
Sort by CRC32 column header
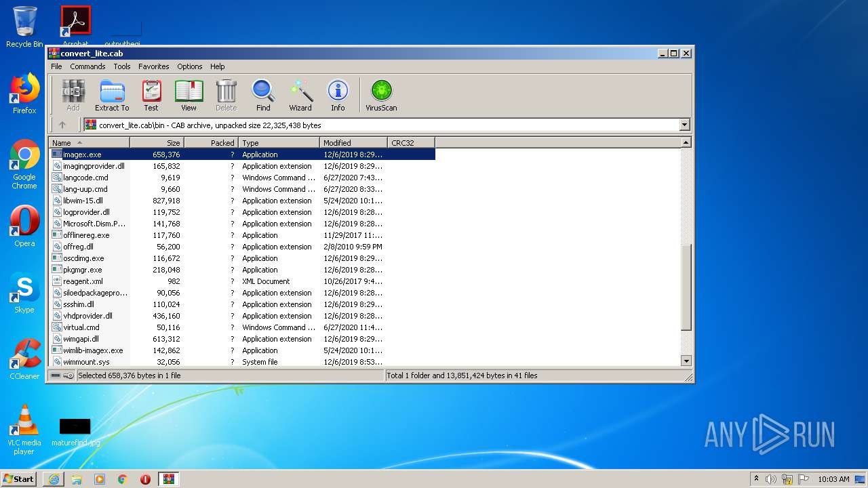point(411,142)
